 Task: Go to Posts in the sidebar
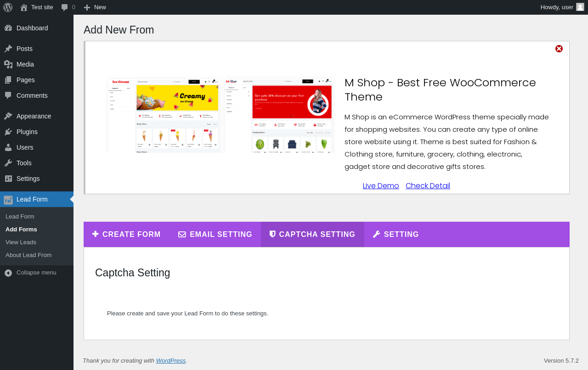coord(37,49)
